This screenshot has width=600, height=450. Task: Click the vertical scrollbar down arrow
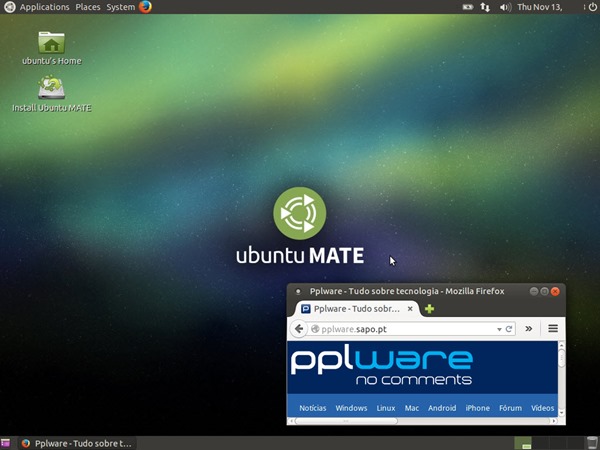point(561,413)
